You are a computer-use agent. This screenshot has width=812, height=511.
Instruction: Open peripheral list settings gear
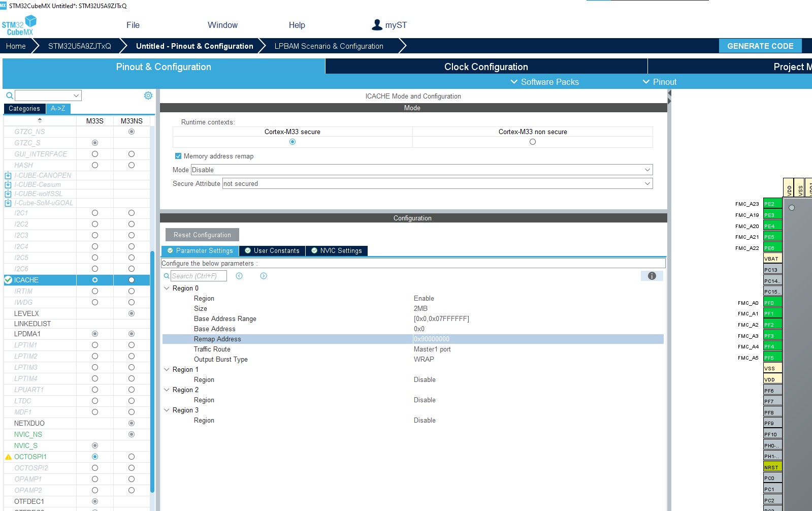[148, 95]
